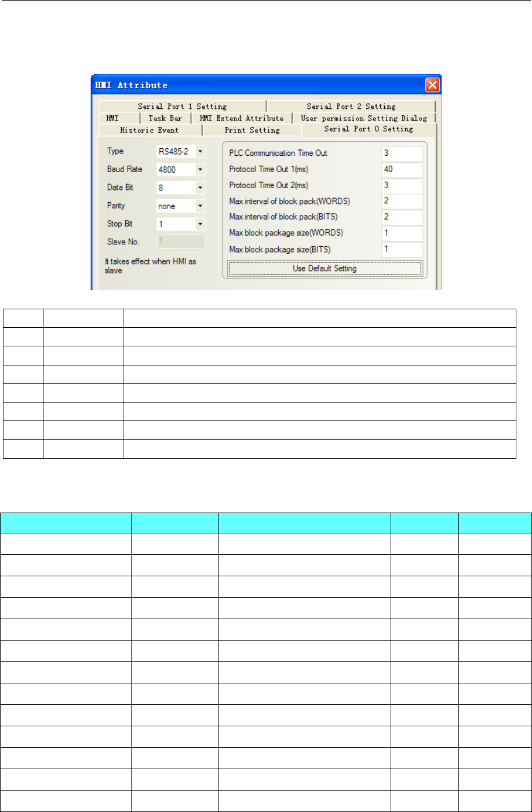Click Max interval of block pack(BITS) field
Screen dimensions: 532x812
pos(402,217)
